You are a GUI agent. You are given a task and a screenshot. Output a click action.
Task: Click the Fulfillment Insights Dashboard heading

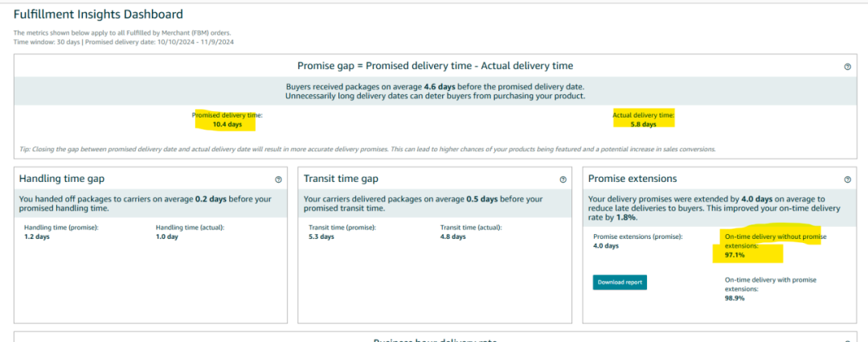click(x=98, y=14)
